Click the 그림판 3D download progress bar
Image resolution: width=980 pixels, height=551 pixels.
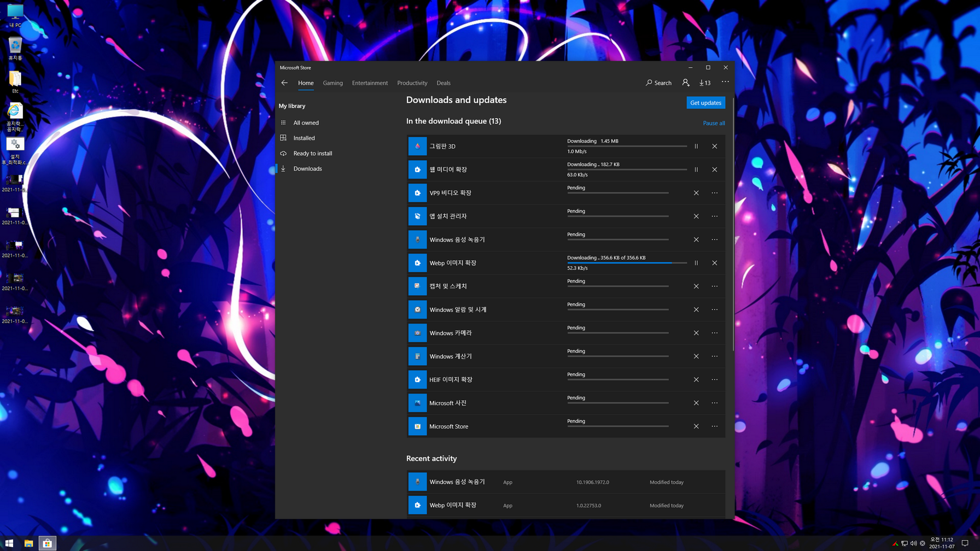[627, 146]
